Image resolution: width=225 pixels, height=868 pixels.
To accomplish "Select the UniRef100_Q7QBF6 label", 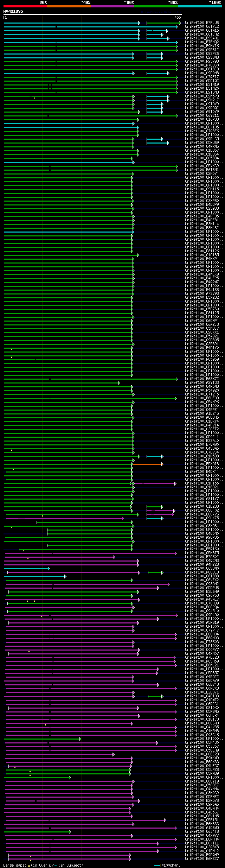I will click(x=202, y=131).
